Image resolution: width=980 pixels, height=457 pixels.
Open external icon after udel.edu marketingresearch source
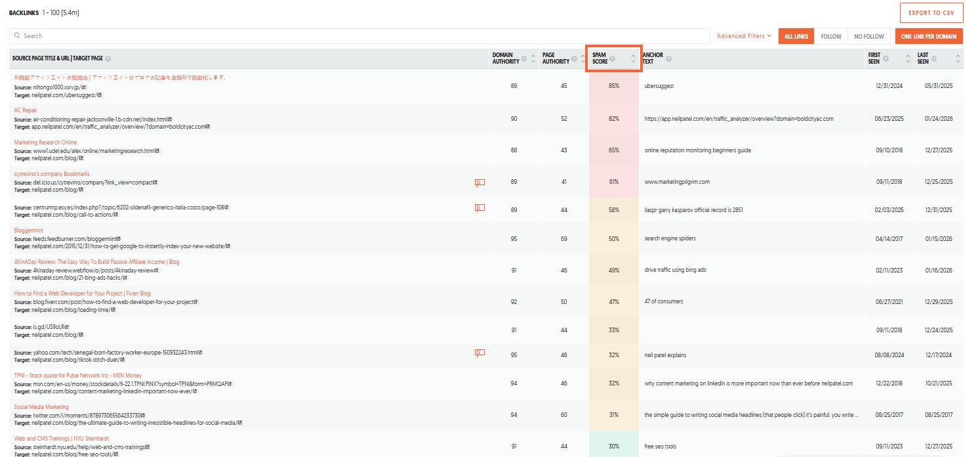click(157, 150)
